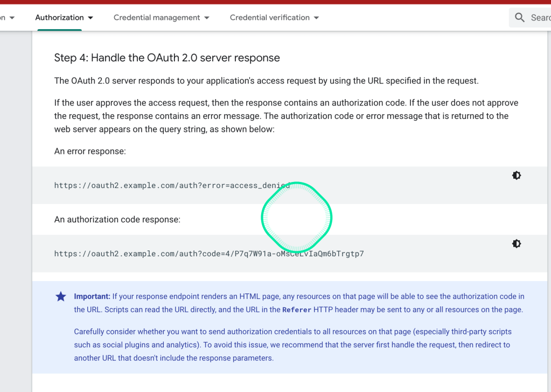Expand the Credential management dropdown arrow

point(207,18)
